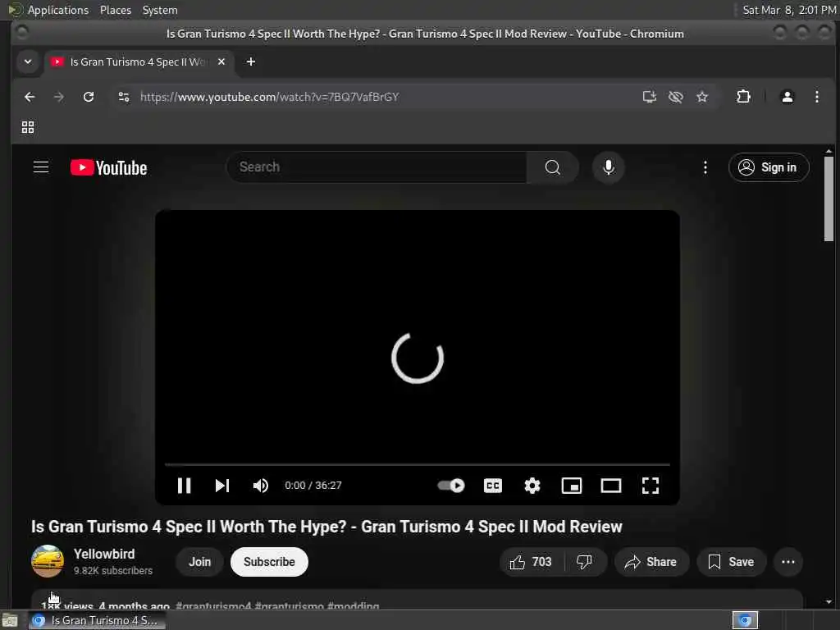Open the System menu
Screen dimensions: 840x630
pyautogui.click(x=160, y=10)
